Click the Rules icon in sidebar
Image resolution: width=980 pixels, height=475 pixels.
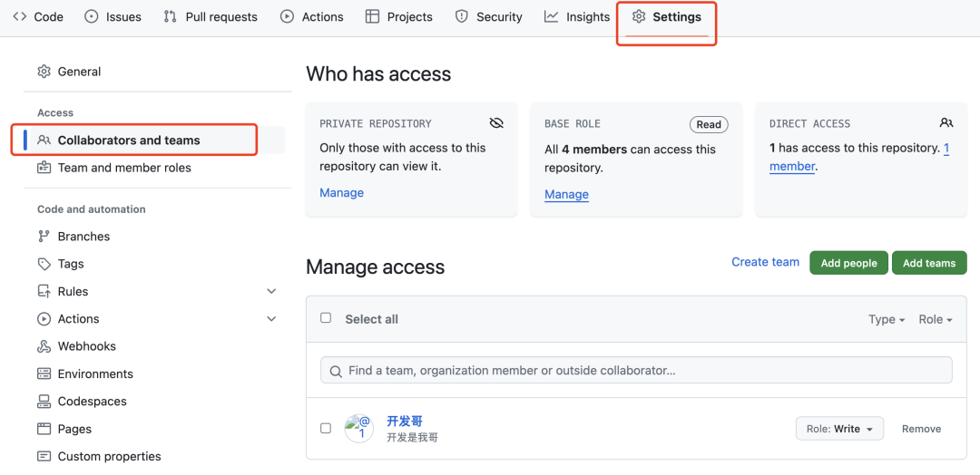44,292
